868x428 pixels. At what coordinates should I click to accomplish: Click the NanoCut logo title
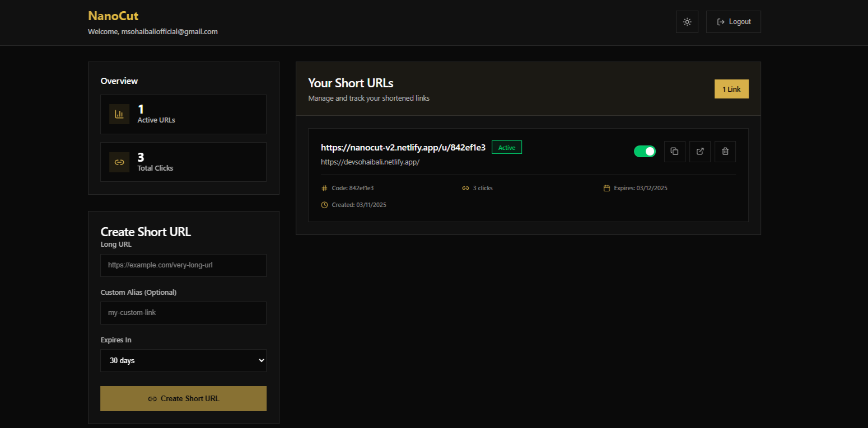point(113,16)
